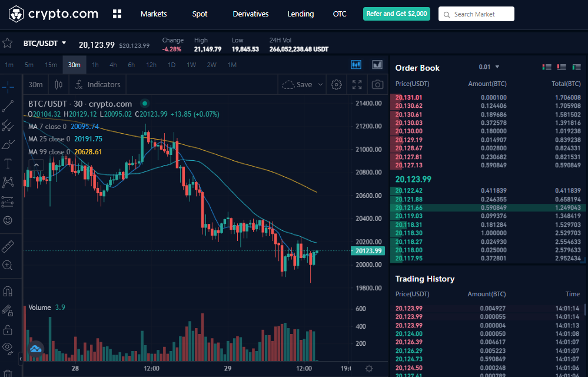The height and width of the screenshot is (377, 588).
Task: Click the crypto.com logo
Action: coord(53,14)
